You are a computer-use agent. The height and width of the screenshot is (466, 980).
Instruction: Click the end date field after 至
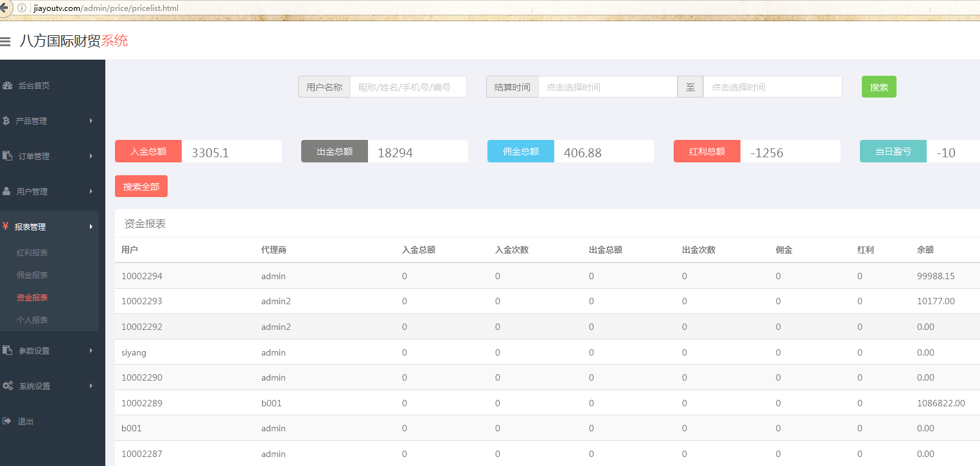[772, 87]
